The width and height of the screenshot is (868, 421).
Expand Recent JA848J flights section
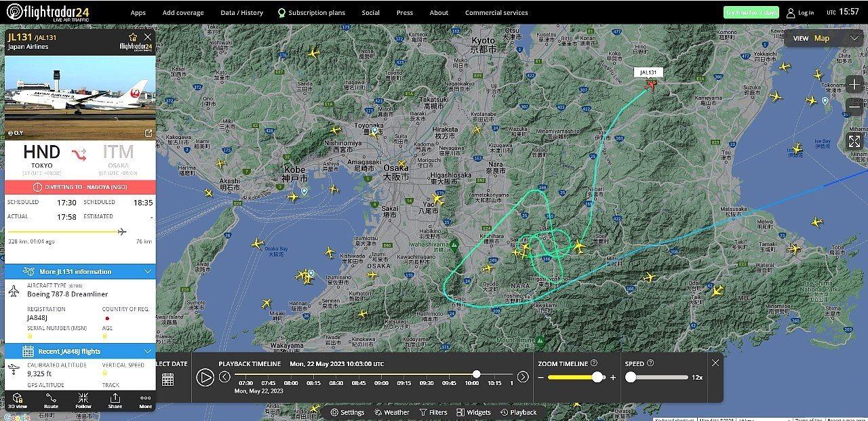point(80,351)
